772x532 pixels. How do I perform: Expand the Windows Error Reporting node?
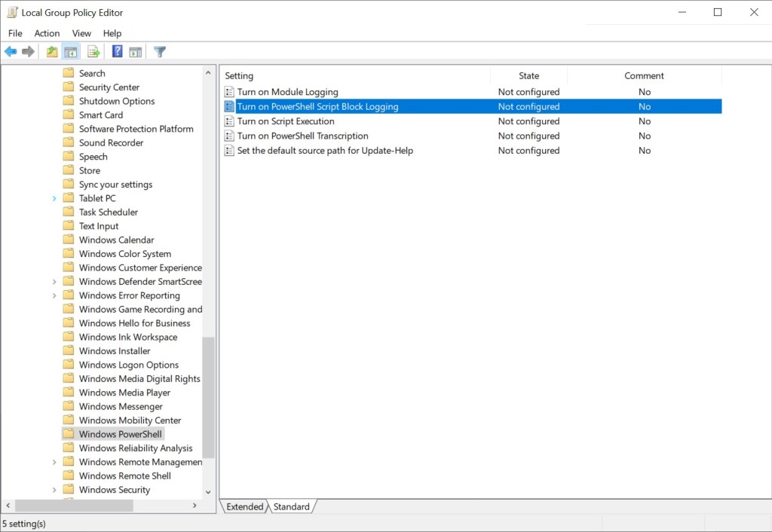coord(54,295)
